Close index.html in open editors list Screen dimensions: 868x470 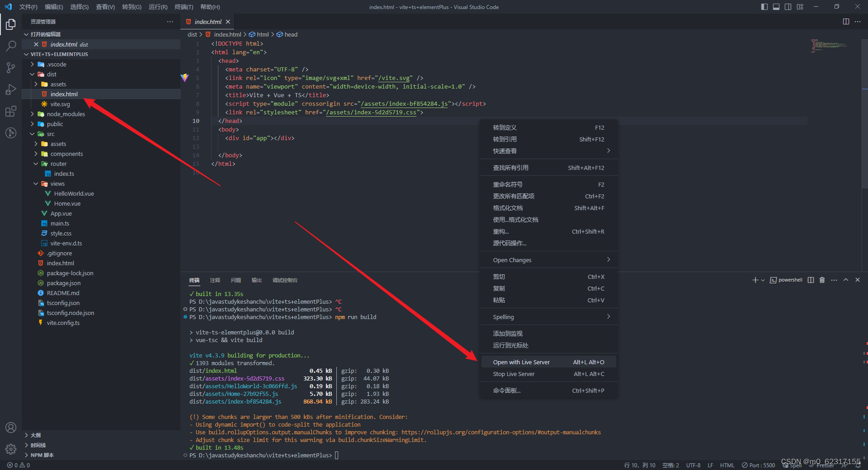coord(36,44)
